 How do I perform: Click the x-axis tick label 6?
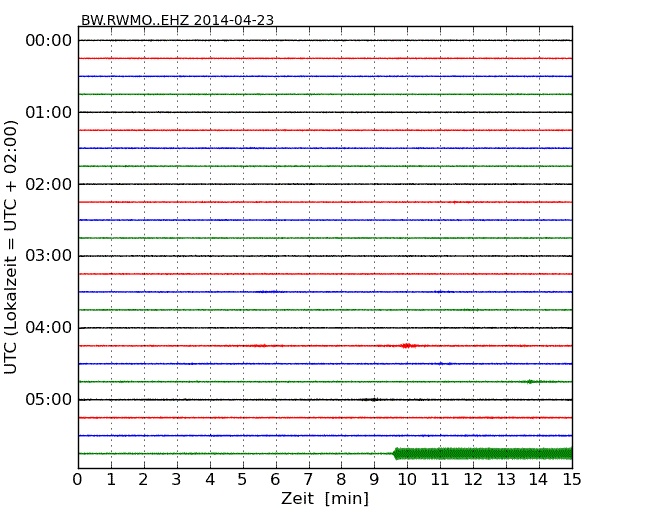275,480
